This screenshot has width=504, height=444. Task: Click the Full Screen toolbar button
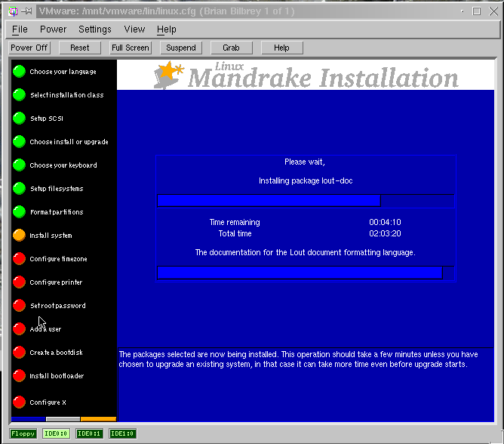(x=131, y=48)
